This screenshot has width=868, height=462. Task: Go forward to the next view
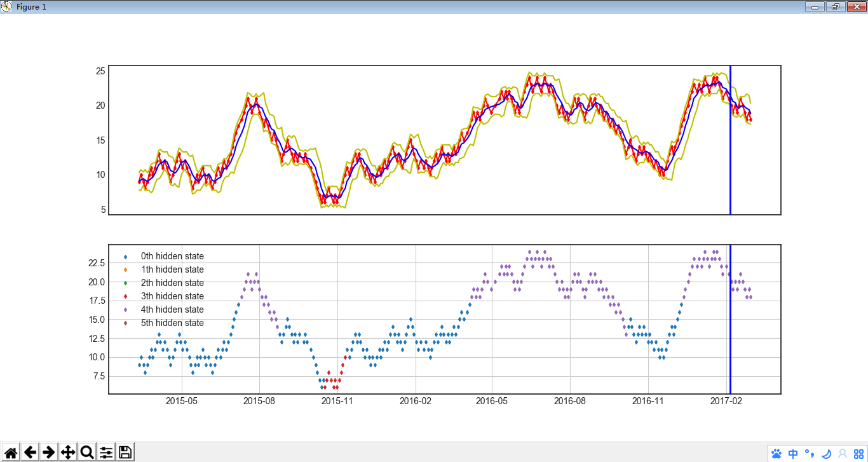tap(49, 452)
